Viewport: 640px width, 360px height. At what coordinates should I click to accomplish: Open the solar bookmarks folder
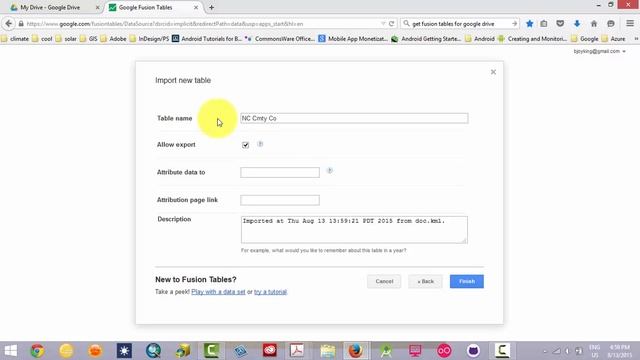pos(66,39)
